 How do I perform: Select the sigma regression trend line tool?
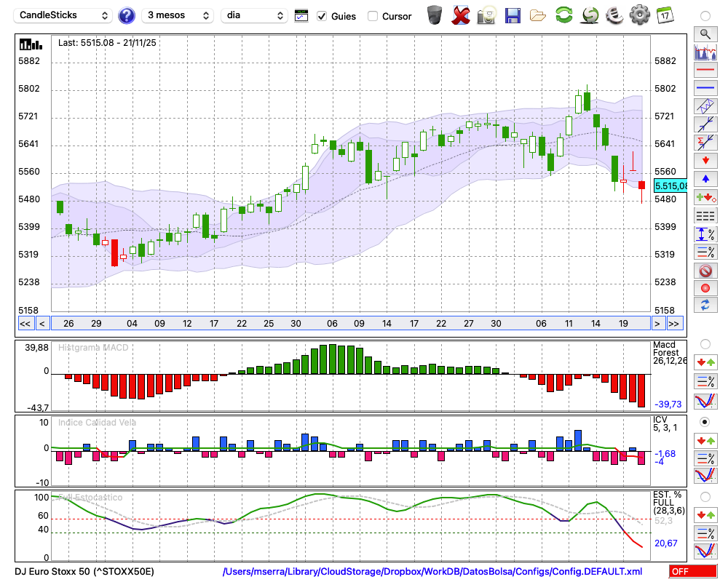click(705, 143)
